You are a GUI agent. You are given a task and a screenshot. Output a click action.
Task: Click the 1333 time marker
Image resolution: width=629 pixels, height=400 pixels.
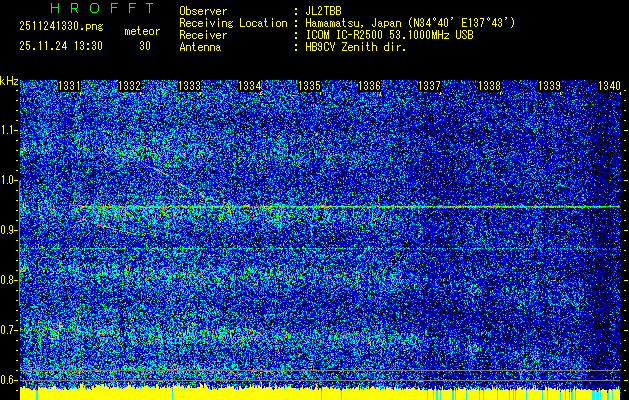pos(190,87)
